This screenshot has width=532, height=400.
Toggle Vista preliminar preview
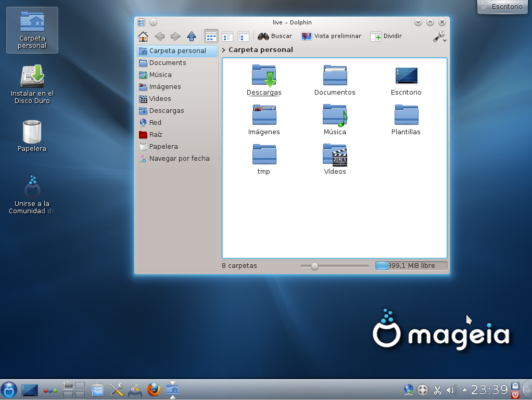[331, 36]
